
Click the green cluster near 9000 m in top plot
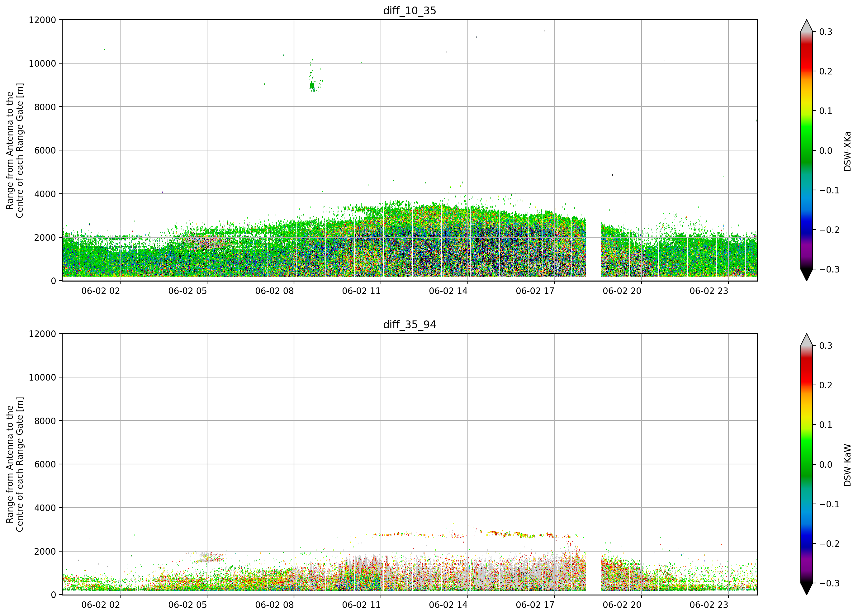click(312, 86)
